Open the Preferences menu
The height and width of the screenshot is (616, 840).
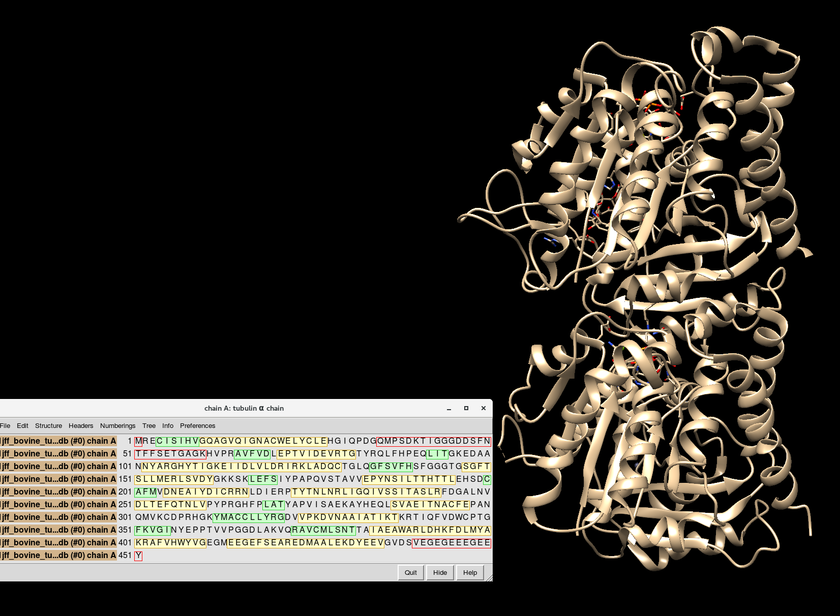(x=197, y=426)
